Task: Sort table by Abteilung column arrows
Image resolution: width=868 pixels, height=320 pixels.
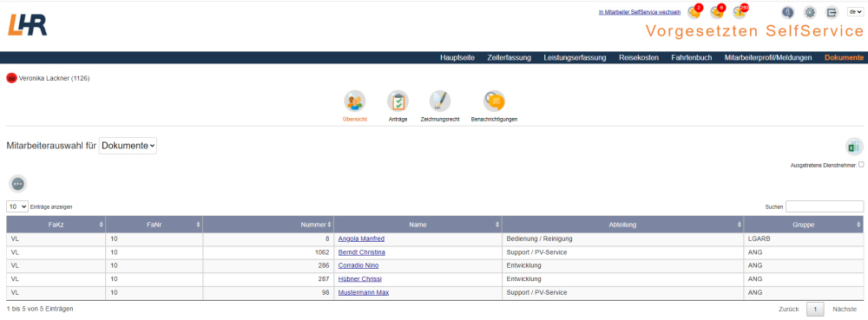Action: 740,225
